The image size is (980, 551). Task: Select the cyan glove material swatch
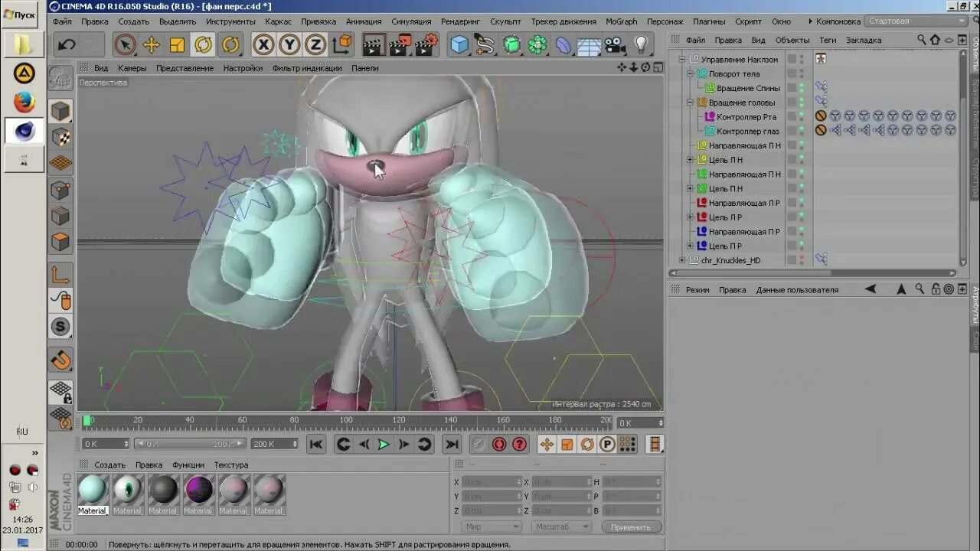(x=93, y=490)
